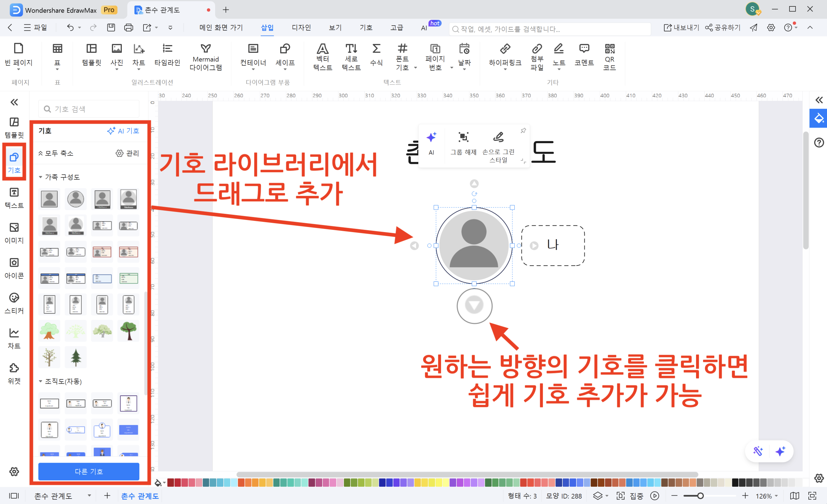The width and height of the screenshot is (827, 504).
Task: Switch to the 디자인 ribbon tab
Action: tap(301, 28)
